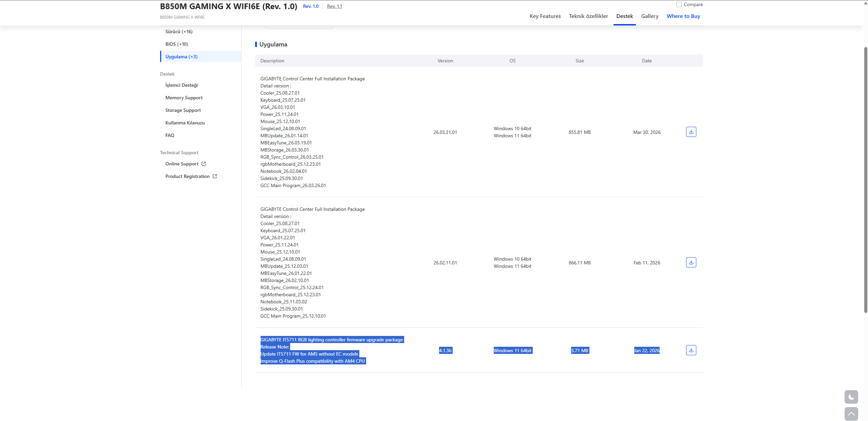Open Kullanma Kılavuzu page
This screenshot has width=868, height=421.
coord(185,123)
